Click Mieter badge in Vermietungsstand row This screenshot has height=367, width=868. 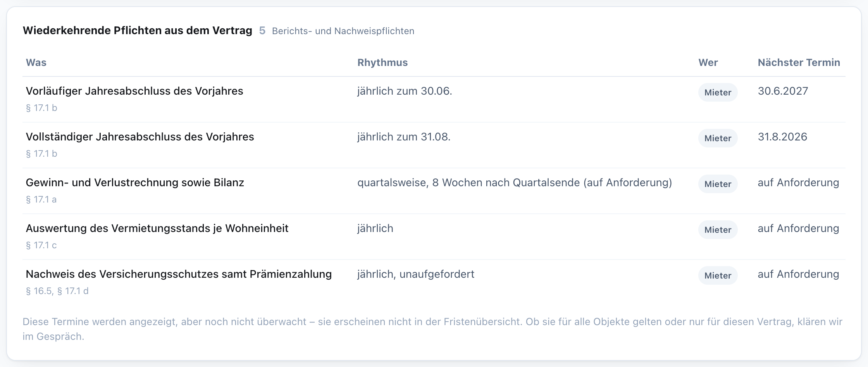coord(718,230)
